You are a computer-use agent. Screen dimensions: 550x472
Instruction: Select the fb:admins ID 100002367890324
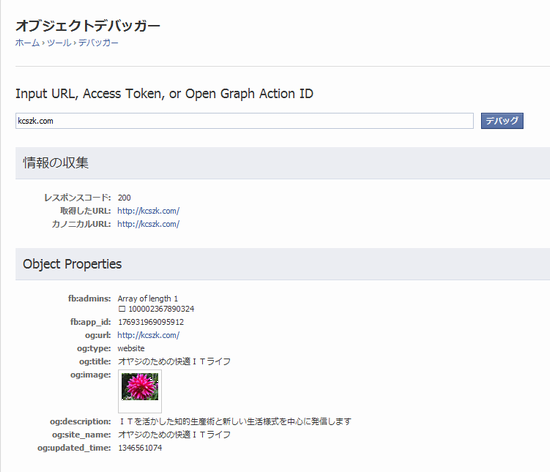click(x=161, y=309)
